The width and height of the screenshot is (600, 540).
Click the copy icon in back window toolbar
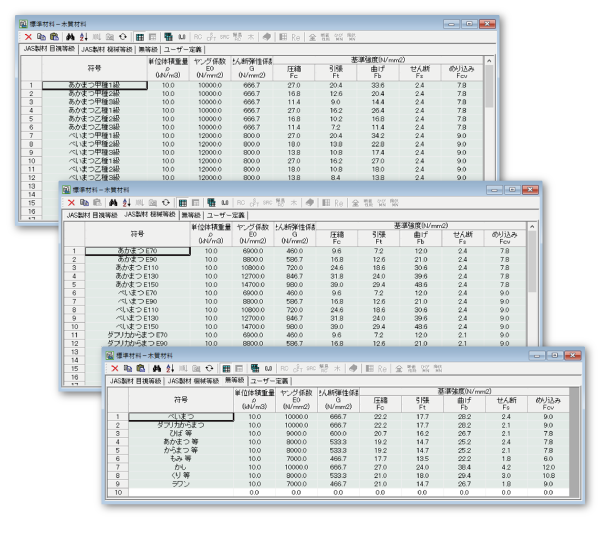pos(41,37)
